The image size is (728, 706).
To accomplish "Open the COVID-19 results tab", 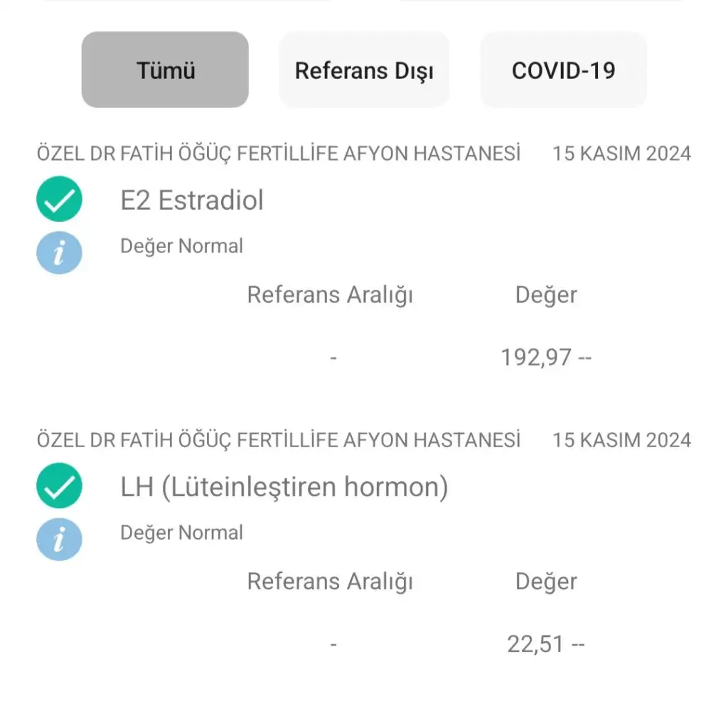I will [x=563, y=70].
